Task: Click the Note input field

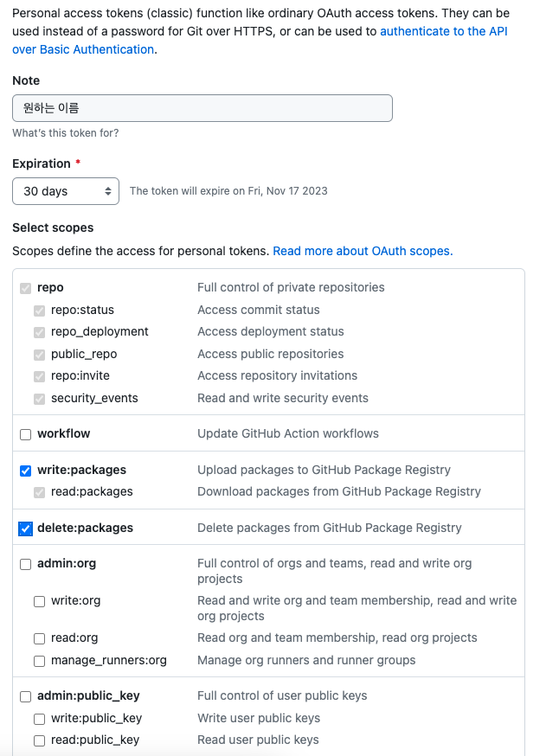Action: [x=202, y=108]
